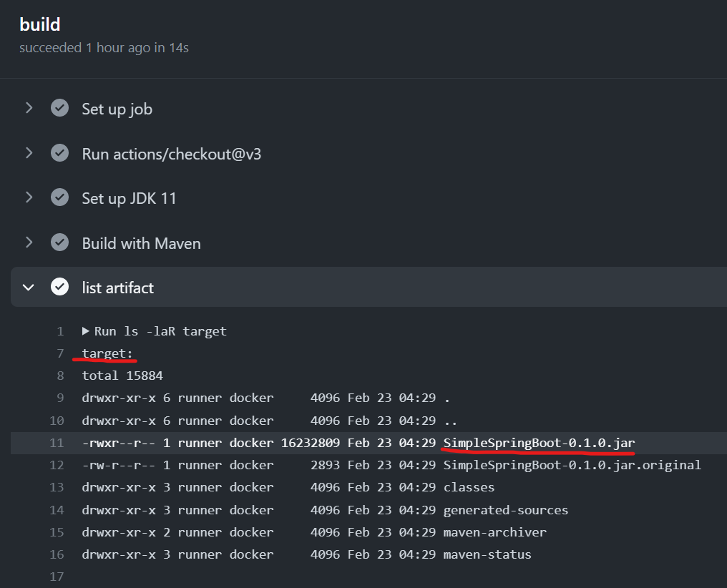Expand the Run ls -laR target triangle
The width and height of the screenshot is (727, 588).
point(85,330)
